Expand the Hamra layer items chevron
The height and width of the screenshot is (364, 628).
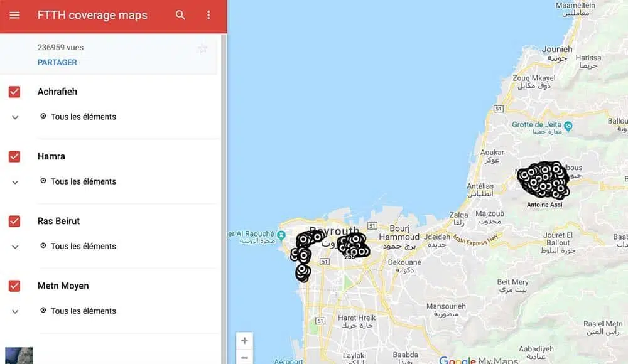tap(15, 182)
